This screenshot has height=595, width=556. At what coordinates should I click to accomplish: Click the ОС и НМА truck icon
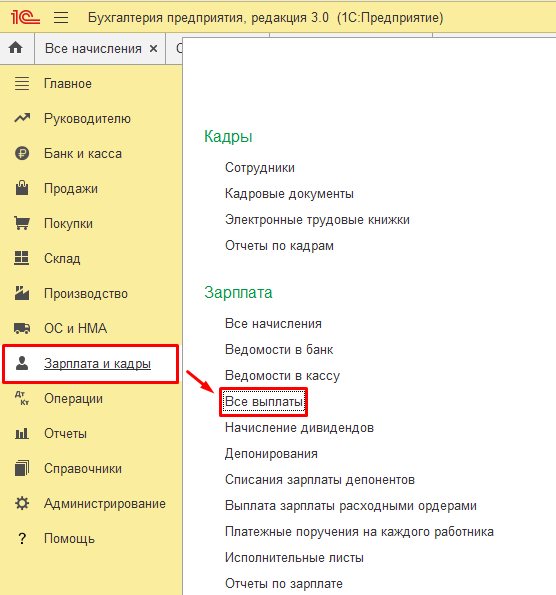click(22, 328)
